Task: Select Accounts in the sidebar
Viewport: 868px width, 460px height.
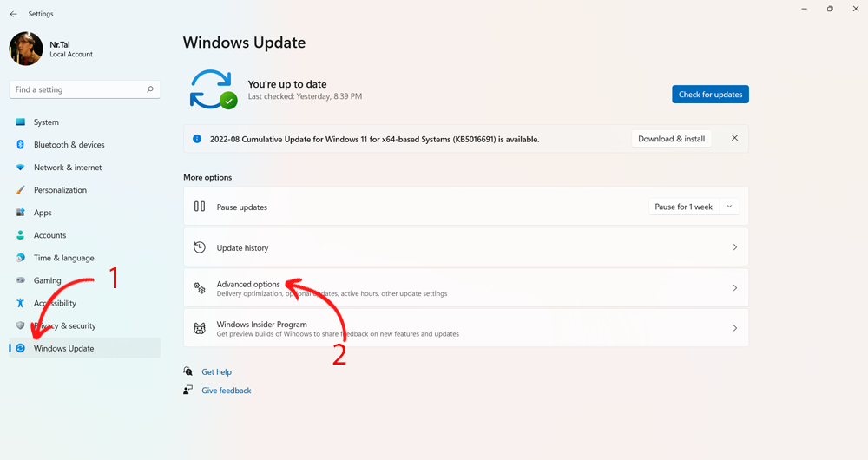Action: click(x=85, y=235)
